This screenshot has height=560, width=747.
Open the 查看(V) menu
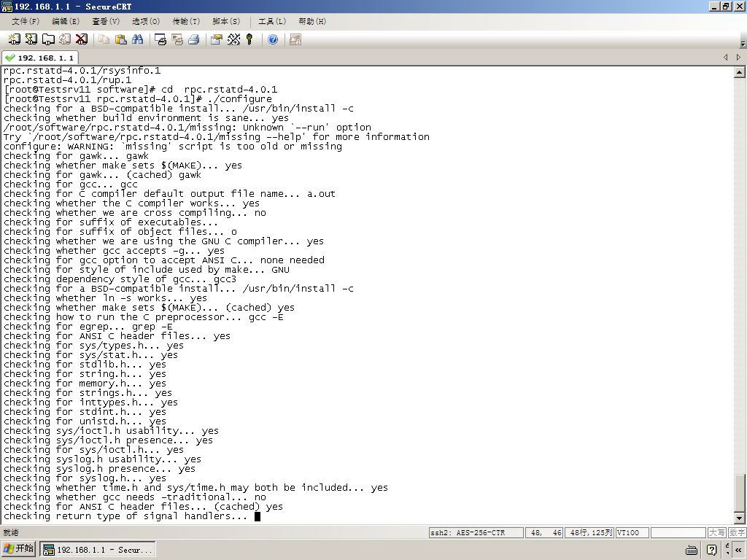coord(106,21)
